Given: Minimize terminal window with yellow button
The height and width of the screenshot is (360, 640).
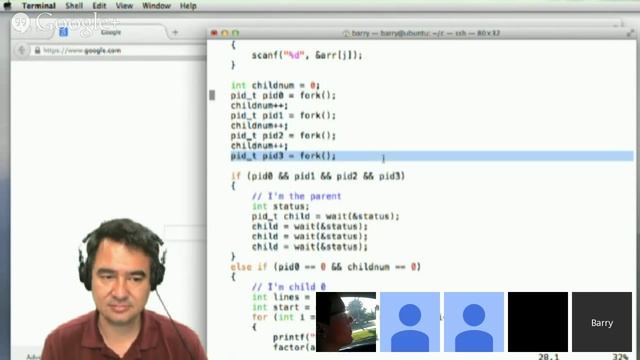Looking at the screenshot, I should point(225,33).
